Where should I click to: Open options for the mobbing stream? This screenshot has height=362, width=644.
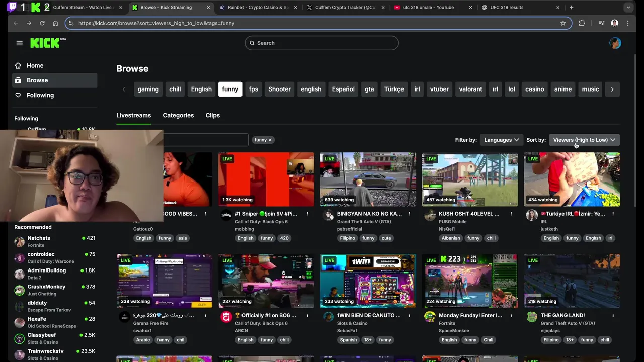[307, 214]
